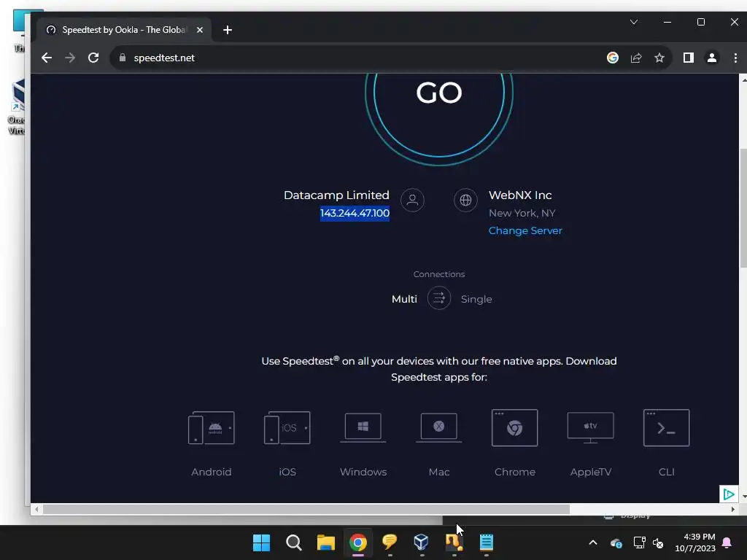The image size is (747, 560).
Task: Click the Windows text label
Action: coord(363,472)
